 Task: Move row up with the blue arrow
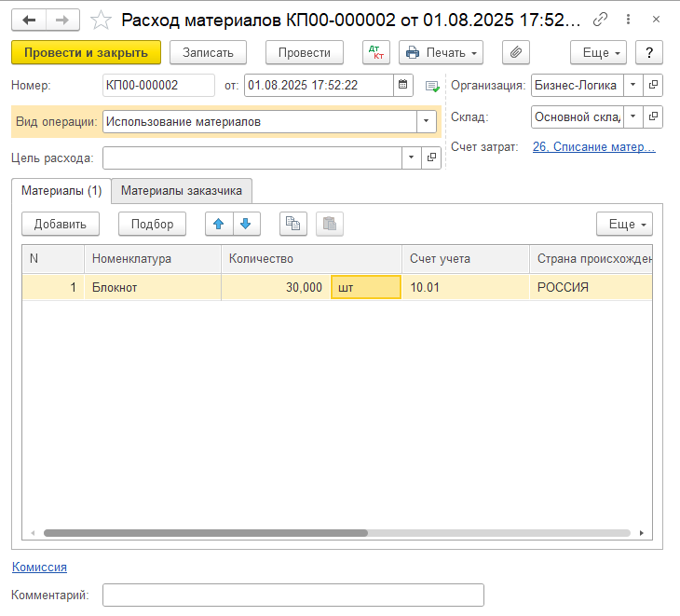click(219, 224)
